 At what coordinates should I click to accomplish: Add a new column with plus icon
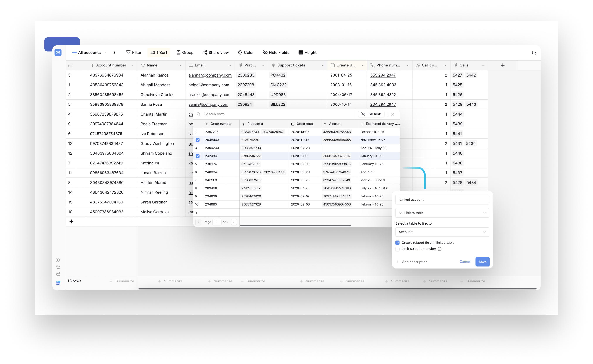point(503,65)
